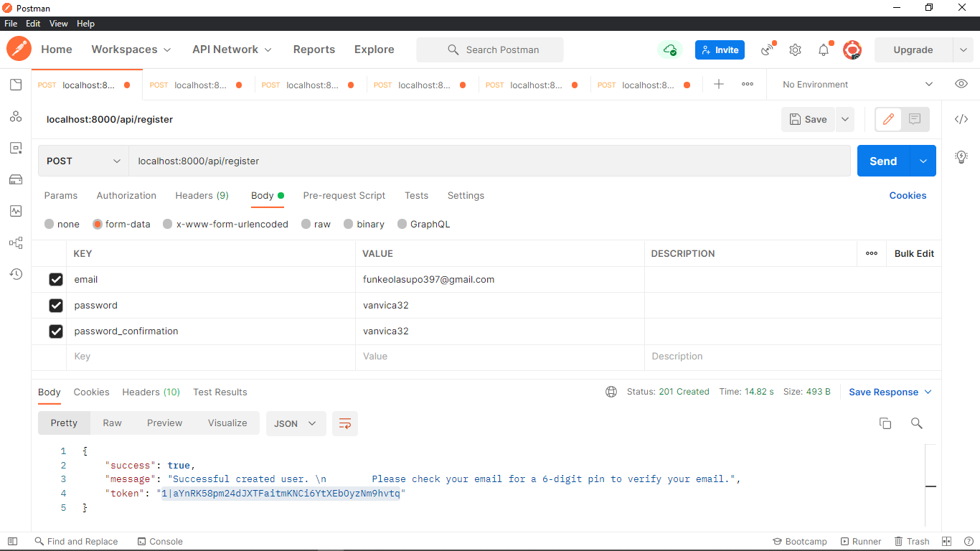Expand the Save options dropdown arrow
This screenshot has height=551, width=980.
coord(845,119)
